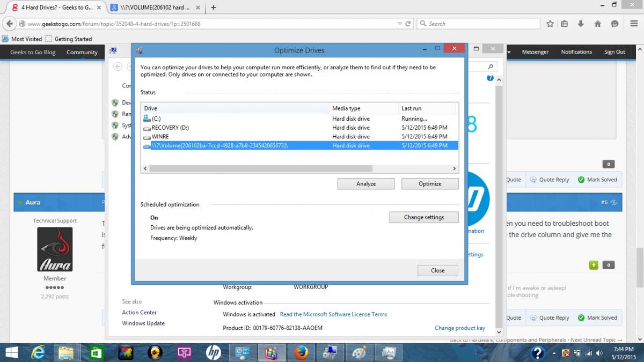Select \\?\Volume{206102ba...} drive row
Image resolution: width=644 pixels, height=362 pixels.
tap(299, 146)
